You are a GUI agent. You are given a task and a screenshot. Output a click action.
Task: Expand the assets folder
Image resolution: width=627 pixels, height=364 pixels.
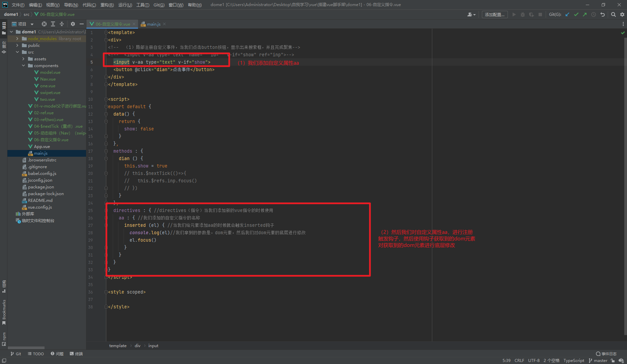point(24,59)
